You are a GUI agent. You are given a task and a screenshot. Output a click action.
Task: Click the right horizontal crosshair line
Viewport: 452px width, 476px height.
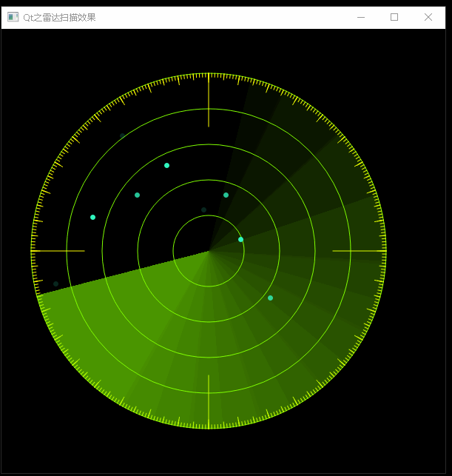click(x=359, y=251)
